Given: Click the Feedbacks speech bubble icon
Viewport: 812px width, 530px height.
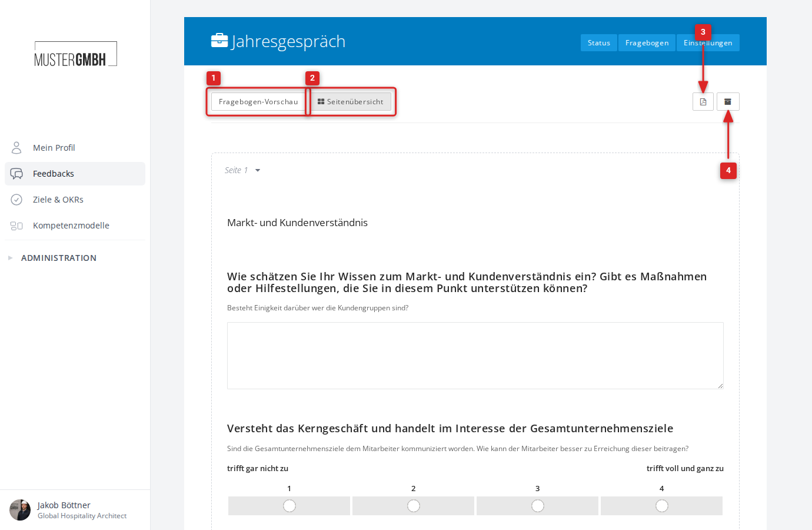Looking at the screenshot, I should 16,174.
